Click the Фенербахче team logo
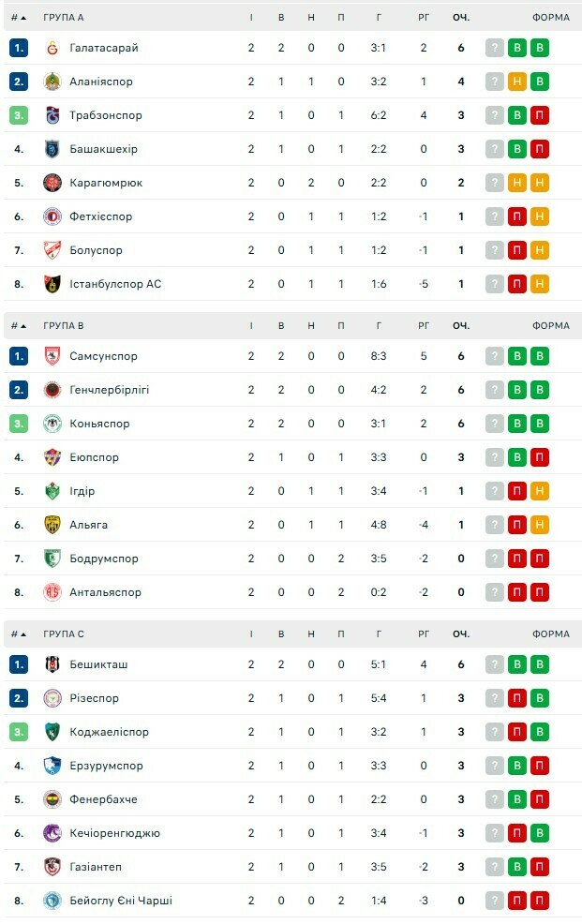This screenshot has height=924, width=582. click(52, 799)
